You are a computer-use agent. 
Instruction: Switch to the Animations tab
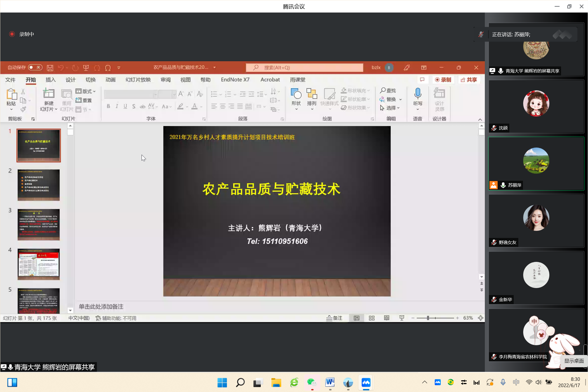coord(111,80)
